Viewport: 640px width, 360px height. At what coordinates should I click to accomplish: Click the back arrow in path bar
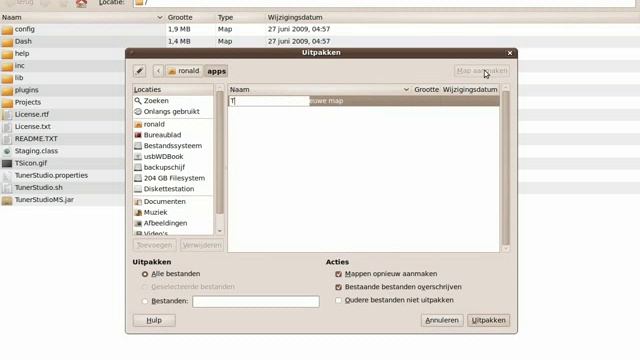point(158,71)
